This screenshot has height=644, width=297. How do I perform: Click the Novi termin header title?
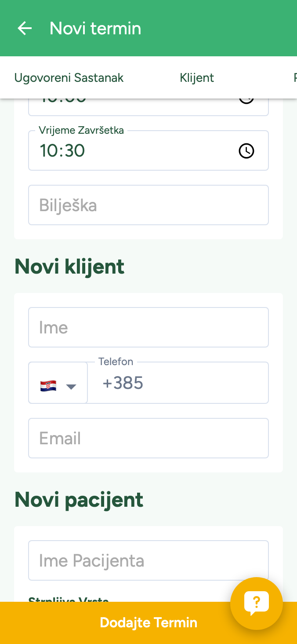pyautogui.click(x=95, y=29)
